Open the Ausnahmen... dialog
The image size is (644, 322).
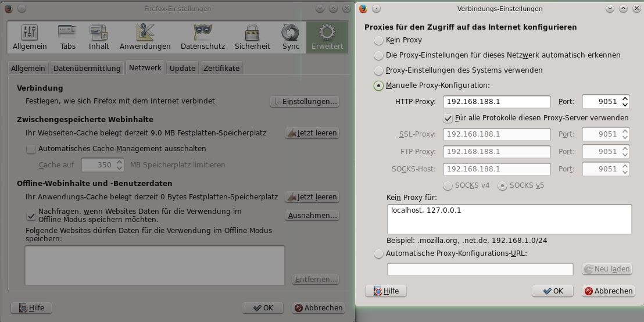click(312, 215)
